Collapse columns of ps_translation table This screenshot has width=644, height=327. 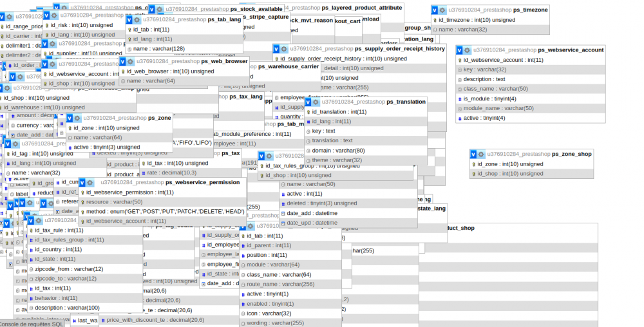click(308, 102)
